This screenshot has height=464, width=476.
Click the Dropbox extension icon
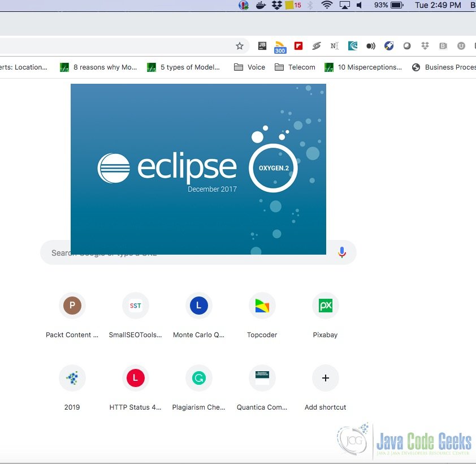426,46
